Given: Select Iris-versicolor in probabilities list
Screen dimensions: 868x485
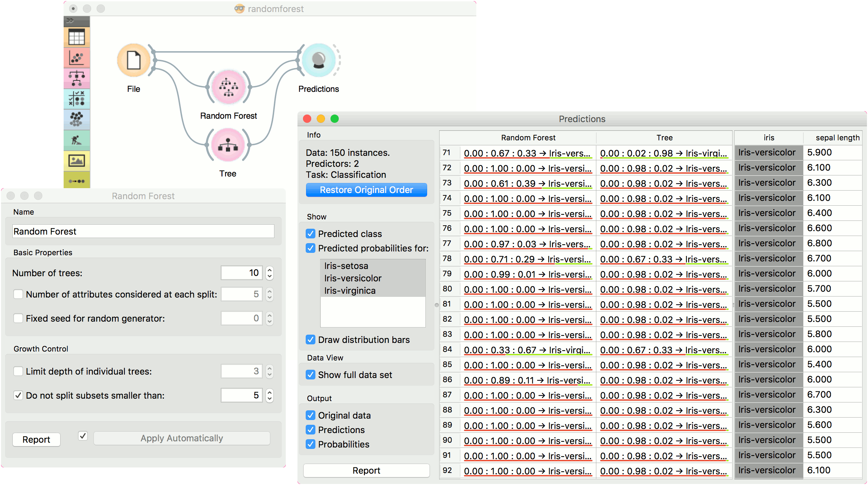Looking at the screenshot, I should coord(352,278).
